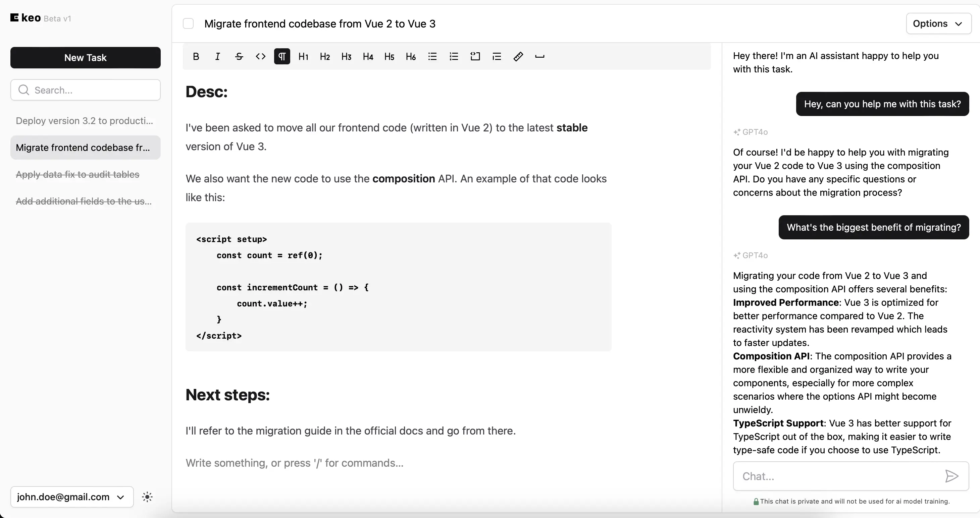
Task: Apply Heading 1 style
Action: (304, 57)
